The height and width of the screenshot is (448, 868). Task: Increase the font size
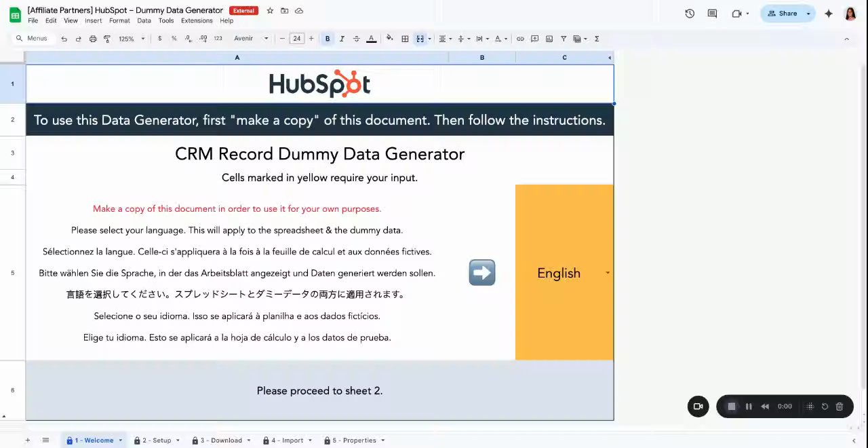pos(311,39)
